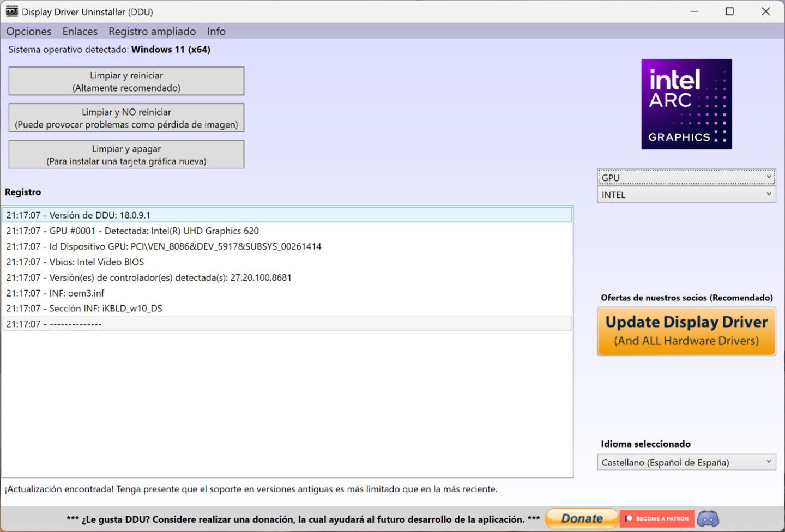Click the donation request message text
The height and width of the screenshot is (532, 785).
303,519
